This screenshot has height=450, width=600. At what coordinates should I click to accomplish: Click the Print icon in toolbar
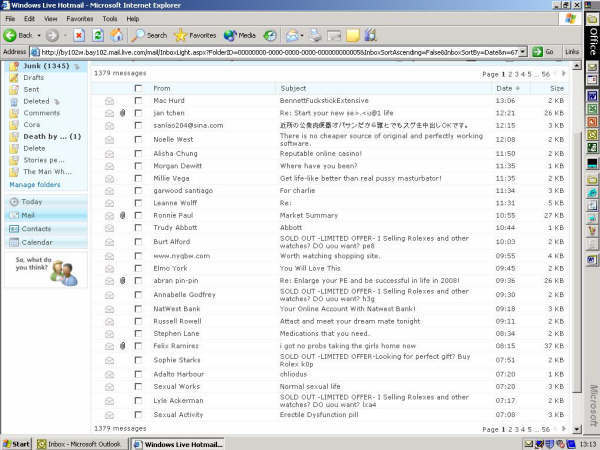[x=316, y=36]
